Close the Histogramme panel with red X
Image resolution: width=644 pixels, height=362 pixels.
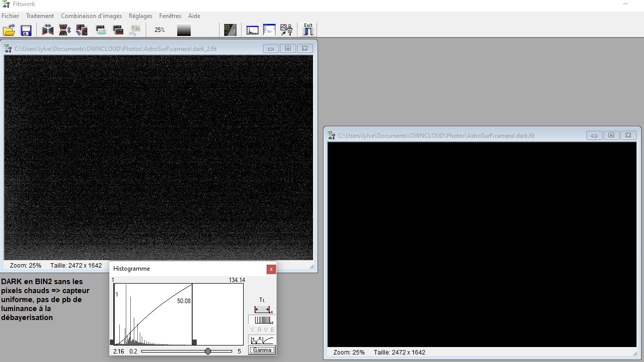pos(271,269)
